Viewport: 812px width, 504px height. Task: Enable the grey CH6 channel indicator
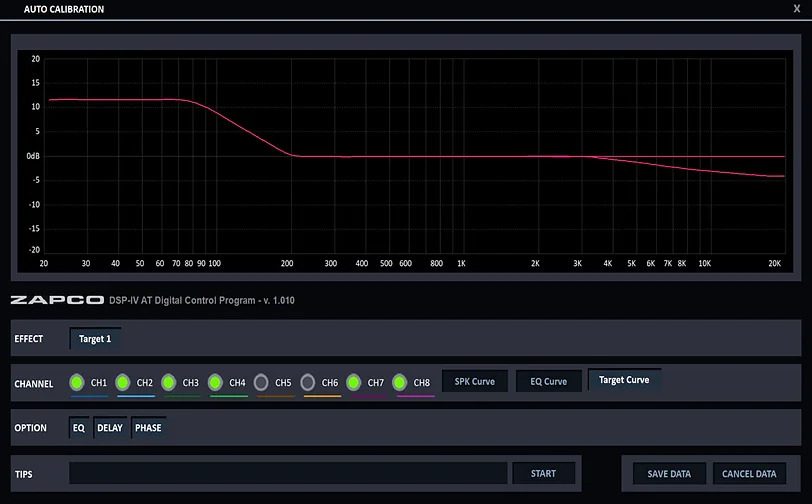[x=308, y=383]
